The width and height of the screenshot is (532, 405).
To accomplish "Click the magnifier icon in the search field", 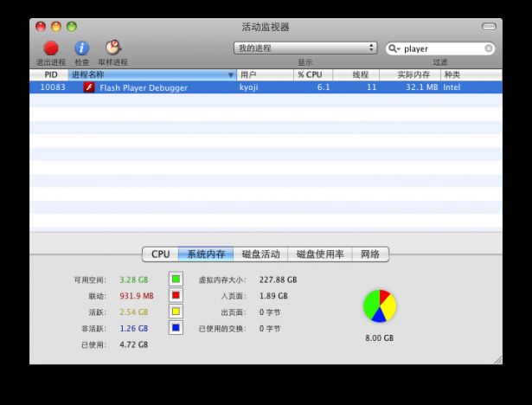I will [x=394, y=48].
